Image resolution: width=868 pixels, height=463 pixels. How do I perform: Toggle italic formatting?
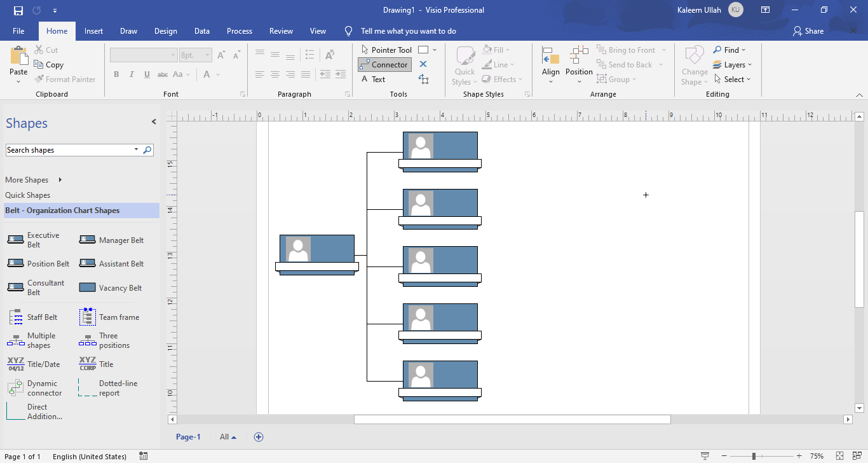tap(132, 74)
